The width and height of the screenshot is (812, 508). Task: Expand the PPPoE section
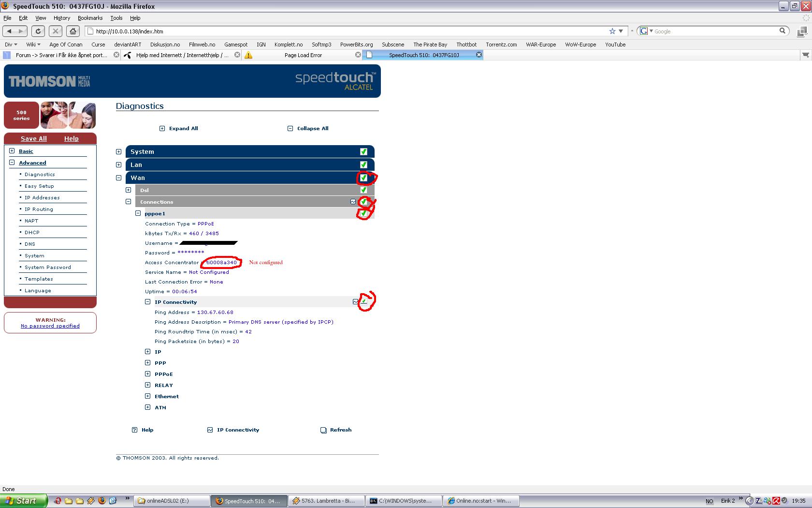pyautogui.click(x=147, y=374)
